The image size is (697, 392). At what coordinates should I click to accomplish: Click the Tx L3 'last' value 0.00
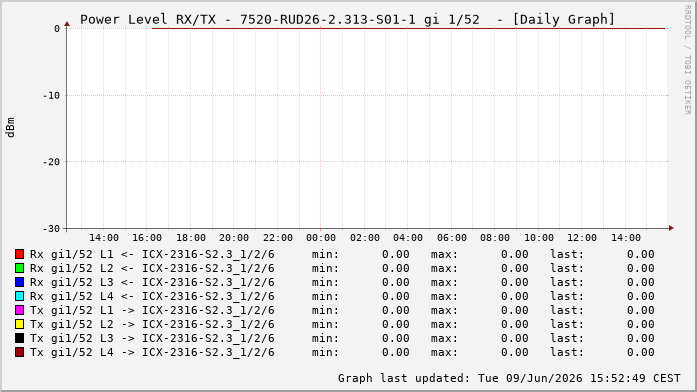[x=641, y=338]
